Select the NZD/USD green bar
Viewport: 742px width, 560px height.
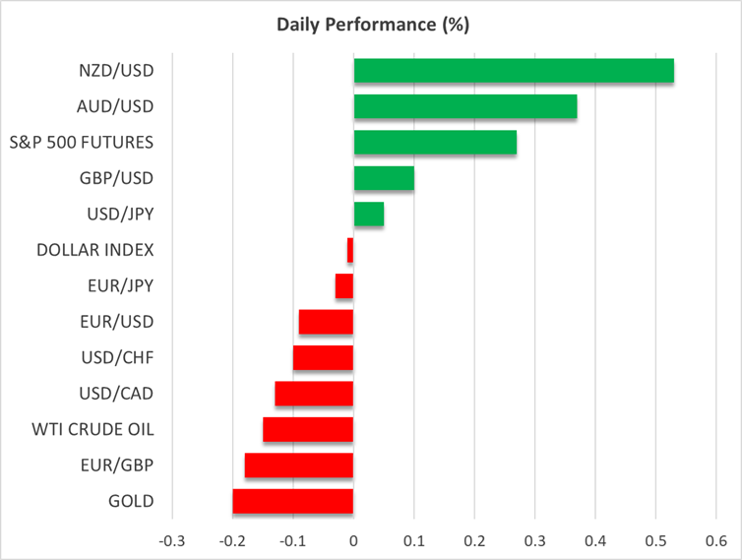(x=514, y=71)
